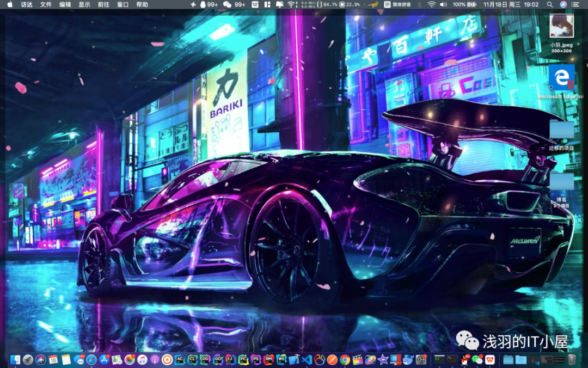Open Wi-Fi status menu in menu bar

point(432,4)
